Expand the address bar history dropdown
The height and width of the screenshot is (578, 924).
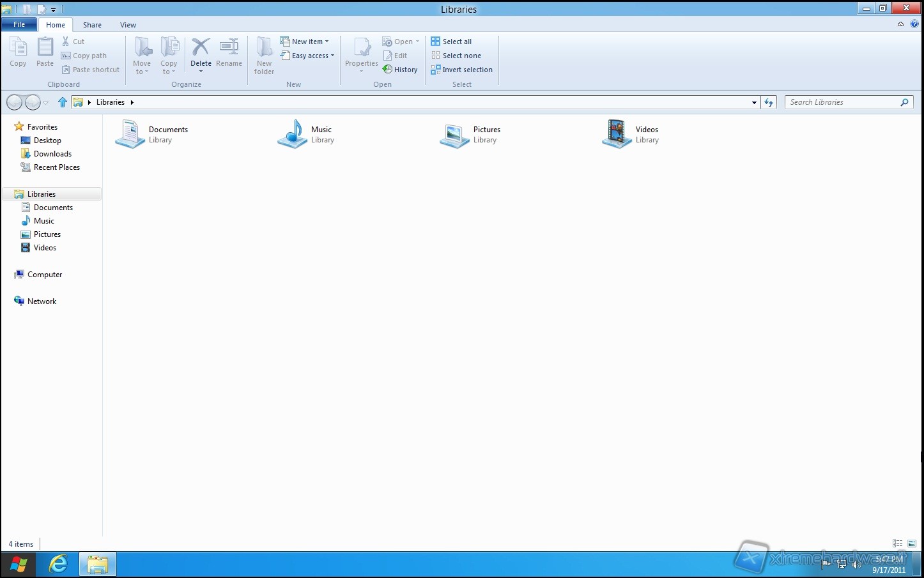point(754,102)
